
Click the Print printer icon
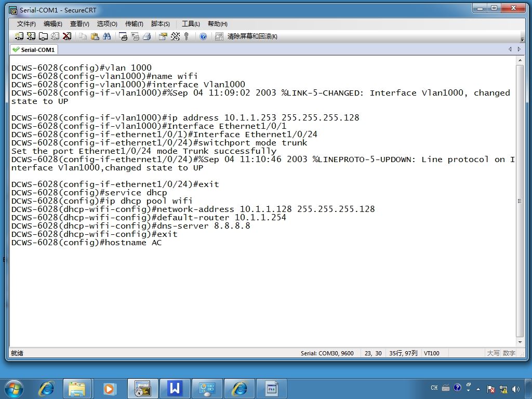(x=147, y=36)
